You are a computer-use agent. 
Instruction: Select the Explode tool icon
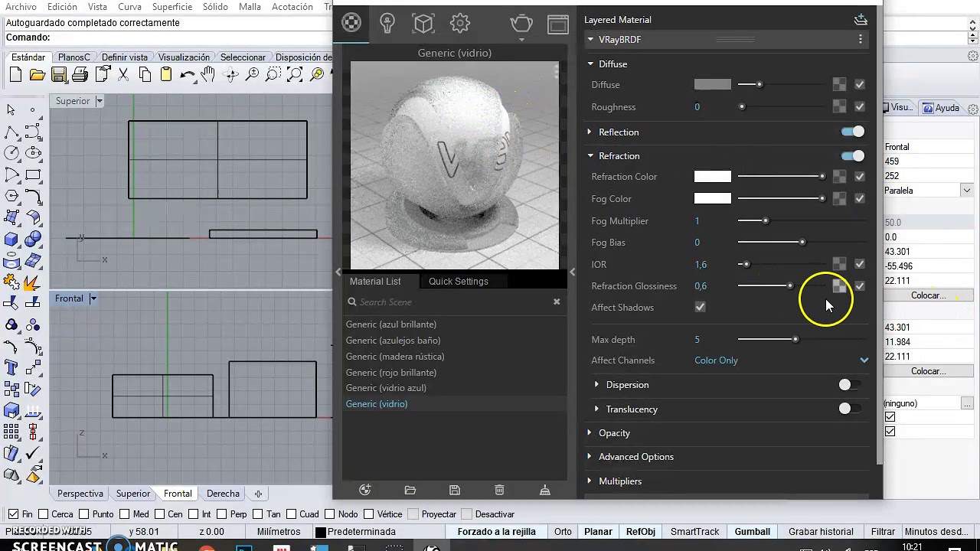[33, 282]
